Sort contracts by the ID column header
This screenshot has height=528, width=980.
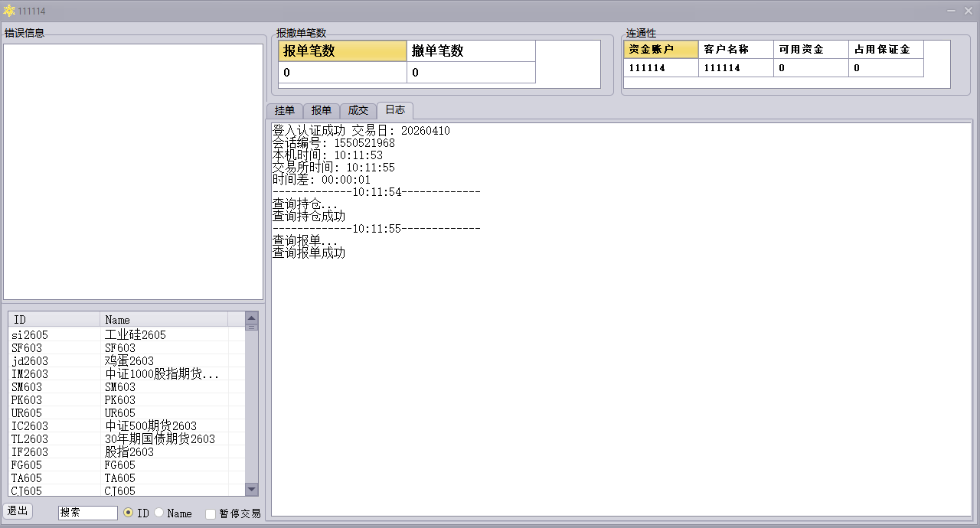click(x=54, y=319)
